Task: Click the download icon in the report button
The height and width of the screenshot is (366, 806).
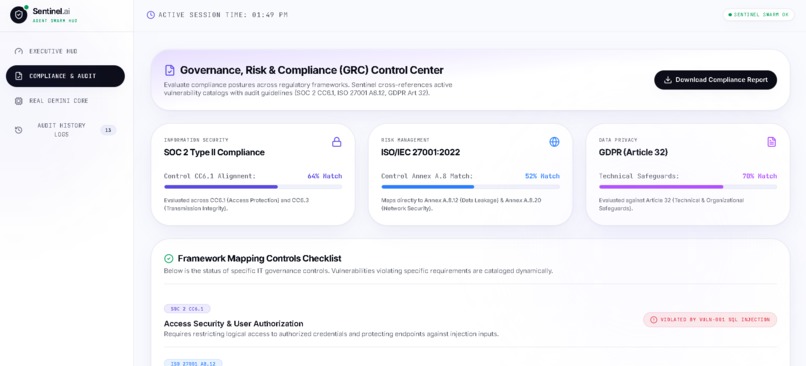Action: [x=668, y=80]
